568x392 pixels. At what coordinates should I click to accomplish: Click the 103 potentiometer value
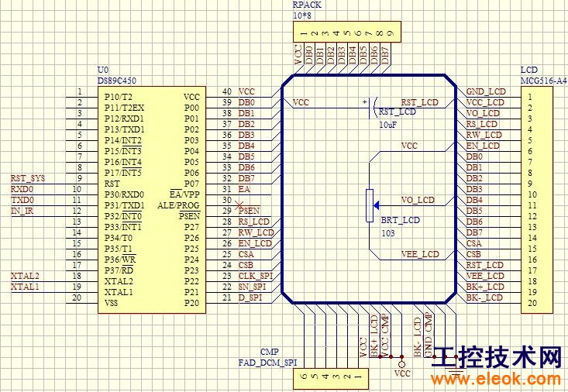click(x=388, y=233)
